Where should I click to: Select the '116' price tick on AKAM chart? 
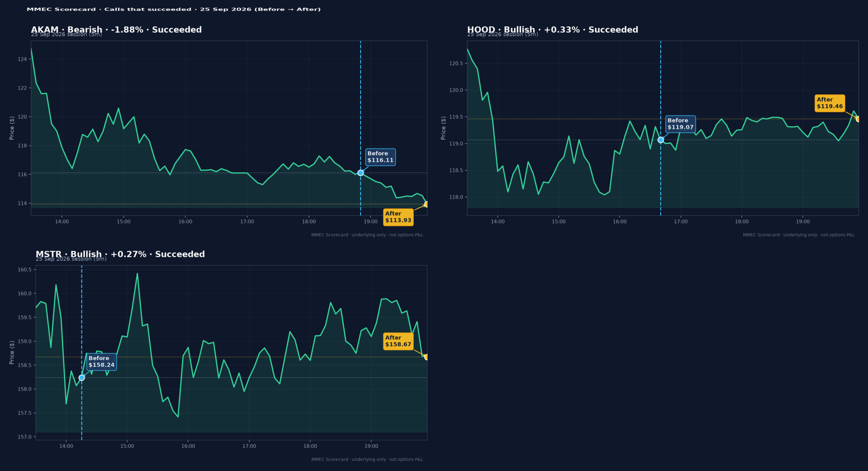pos(22,175)
